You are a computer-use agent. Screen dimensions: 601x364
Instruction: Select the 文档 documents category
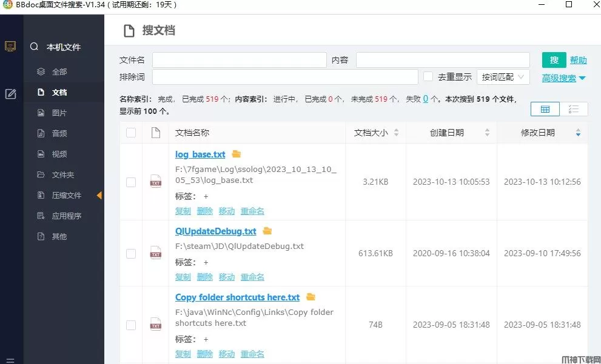tap(64, 92)
